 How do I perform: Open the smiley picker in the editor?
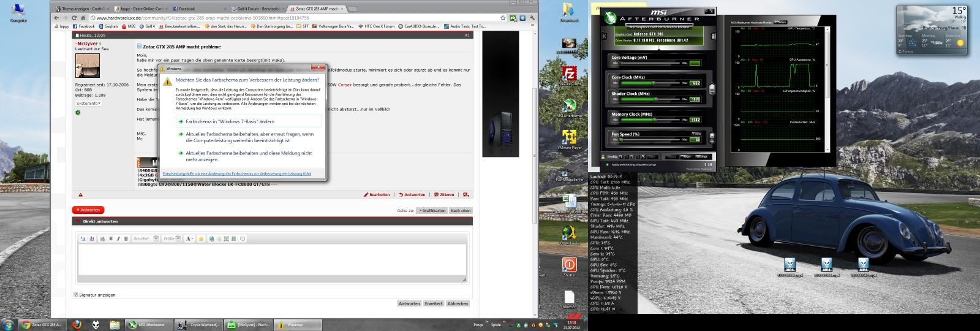pos(201,238)
